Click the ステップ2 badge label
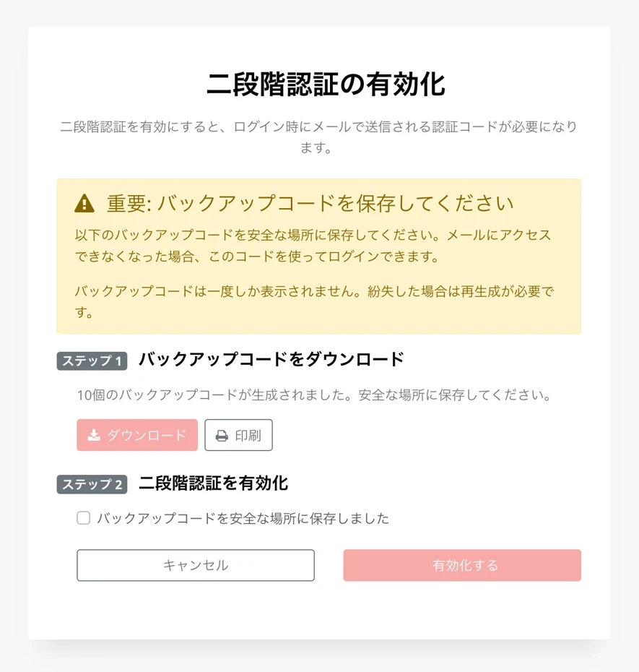The height and width of the screenshot is (672, 639). pos(91,484)
